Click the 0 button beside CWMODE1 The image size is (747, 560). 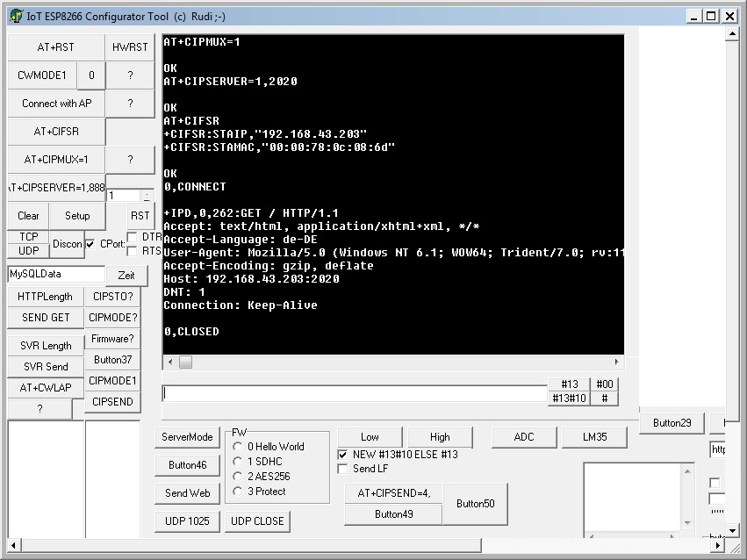[91, 75]
